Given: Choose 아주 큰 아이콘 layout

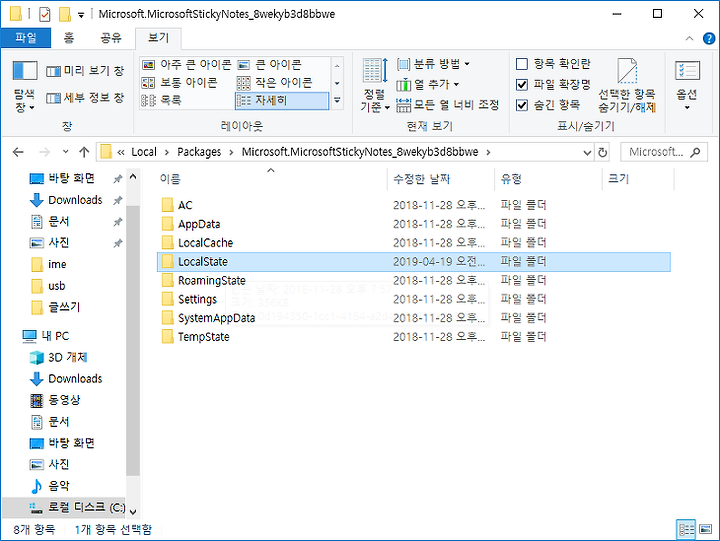Looking at the screenshot, I should coord(186,65).
